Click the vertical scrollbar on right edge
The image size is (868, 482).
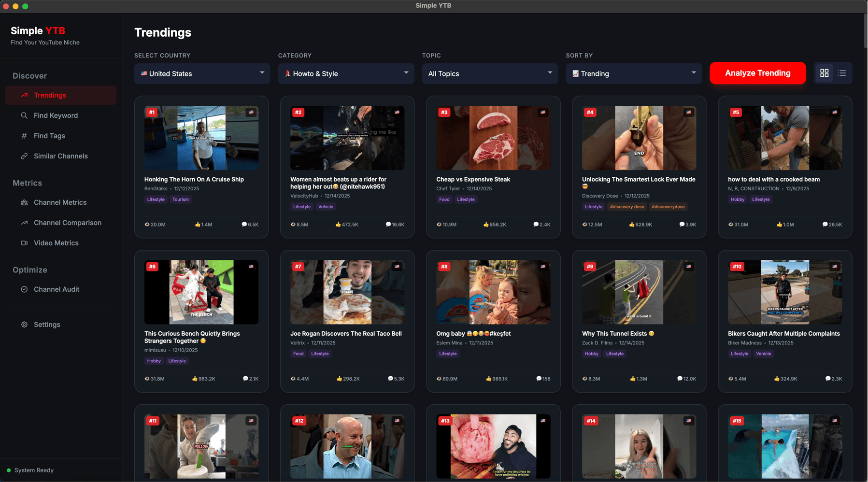(865, 31)
